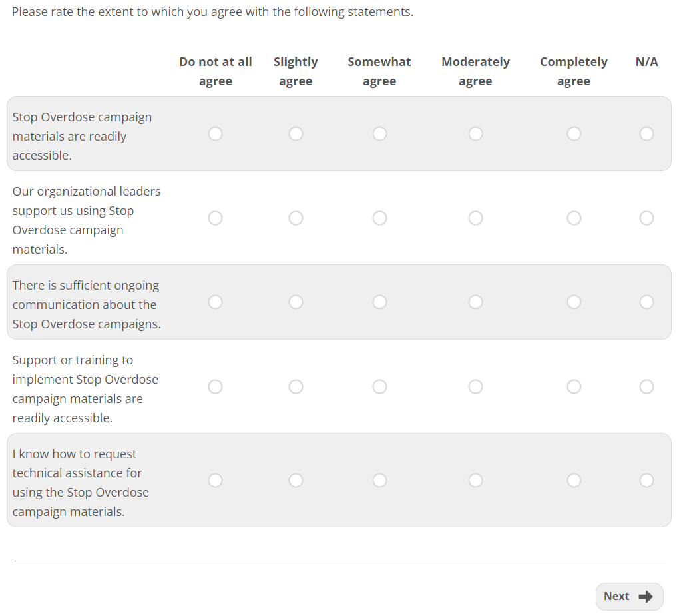Choose 'Slightly agree' for support or training accessible

coord(296,387)
